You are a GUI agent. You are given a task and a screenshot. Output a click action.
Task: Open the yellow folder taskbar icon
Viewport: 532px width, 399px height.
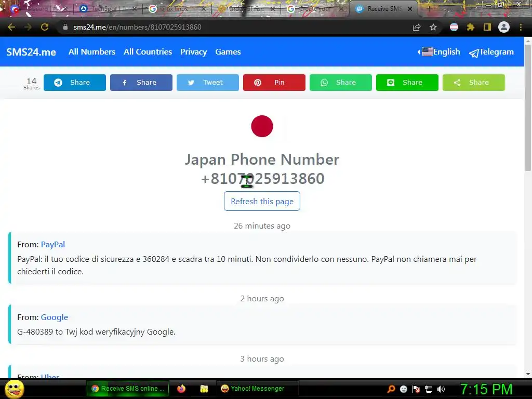[x=204, y=389]
